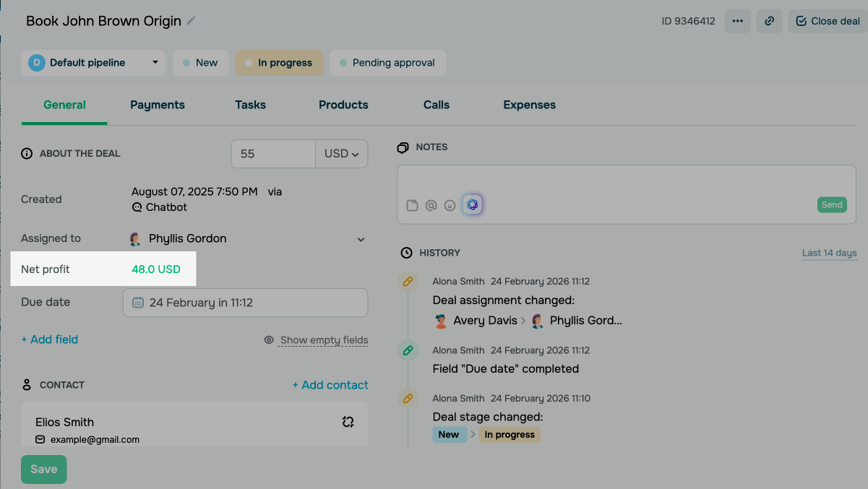
Task: Open the Expenses tab
Action: [529, 105]
